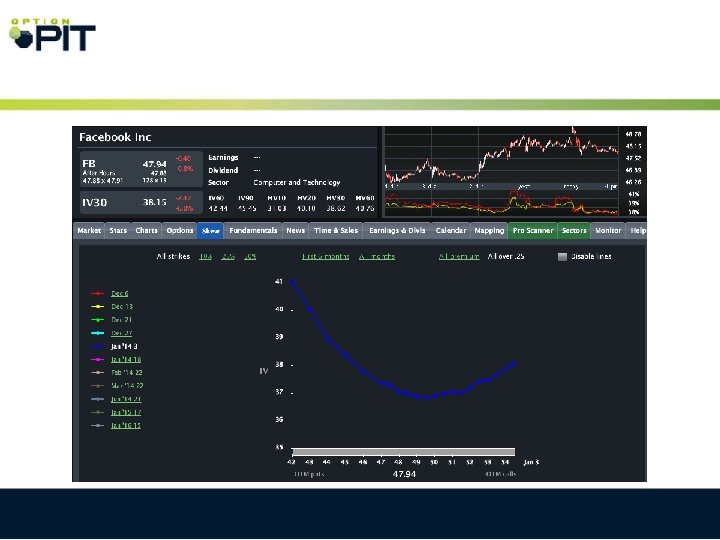Open the green Pro Scanner tab
The width and height of the screenshot is (720, 540).
[x=533, y=231]
